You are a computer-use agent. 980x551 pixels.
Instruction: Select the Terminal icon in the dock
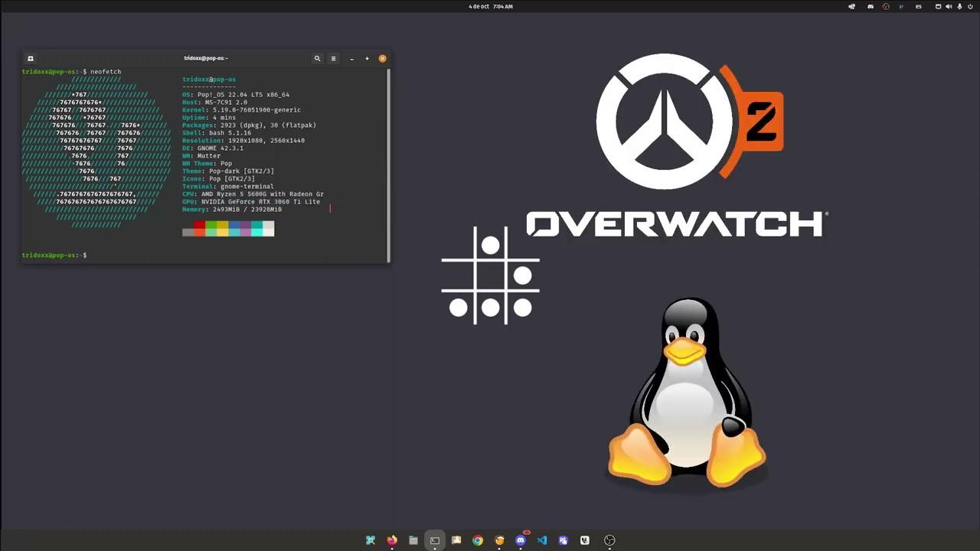(x=435, y=540)
